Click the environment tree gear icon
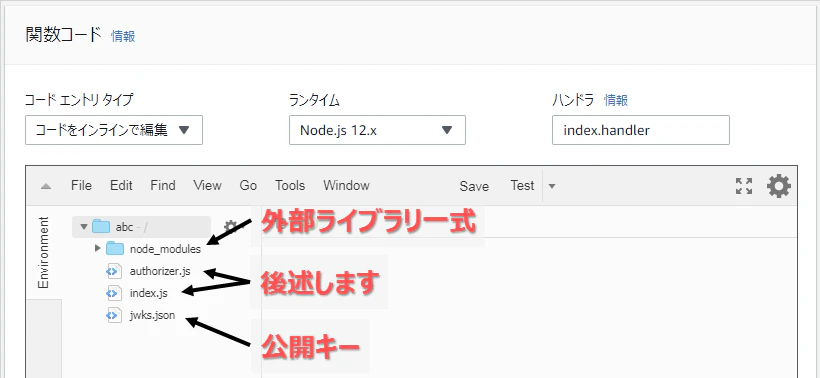This screenshot has width=820, height=378. (x=231, y=226)
